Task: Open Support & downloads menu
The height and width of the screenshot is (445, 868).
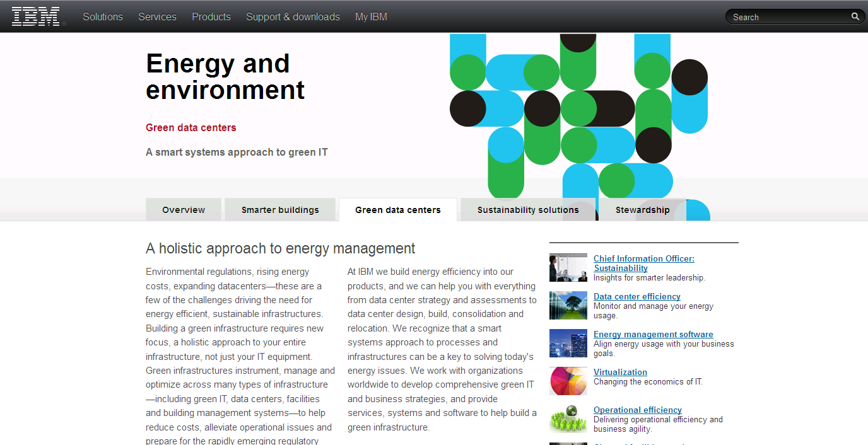Action: pyautogui.click(x=293, y=17)
